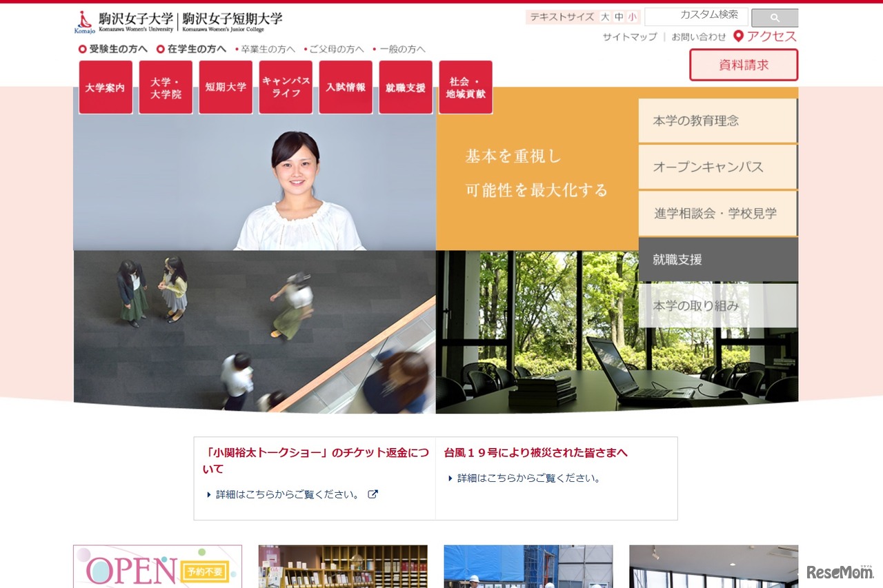Screen dimensions: 883x588
Task: Click the magnifying glass search icon
Action: coord(774,17)
